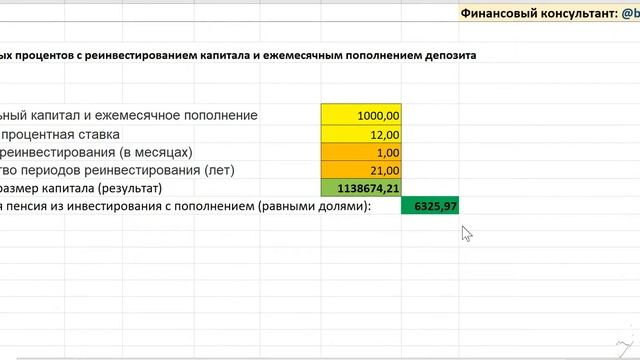Click the 'процентная ставка' label
The image size is (640, 360).
(x=60, y=134)
